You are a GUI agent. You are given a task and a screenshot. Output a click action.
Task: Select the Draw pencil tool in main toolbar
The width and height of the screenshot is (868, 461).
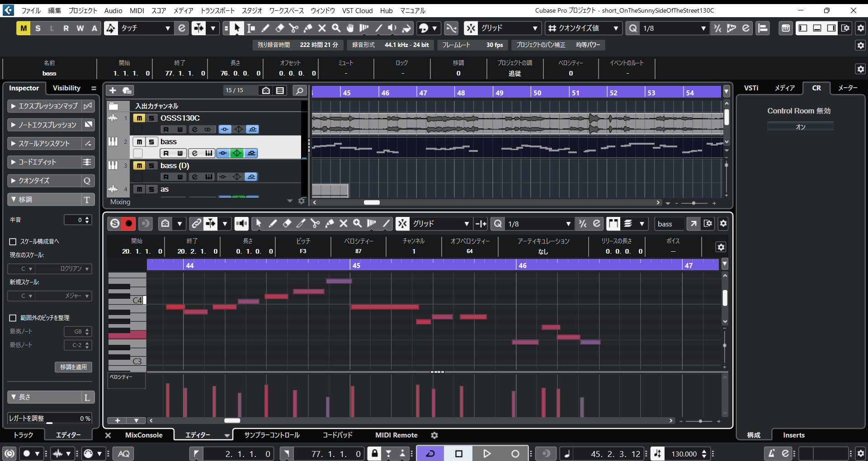click(x=265, y=28)
